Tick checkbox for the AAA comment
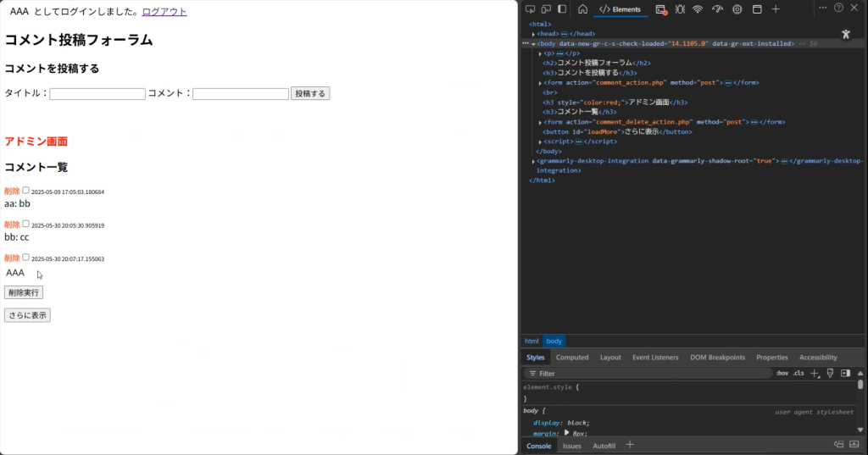This screenshot has width=868, height=455. (25, 258)
